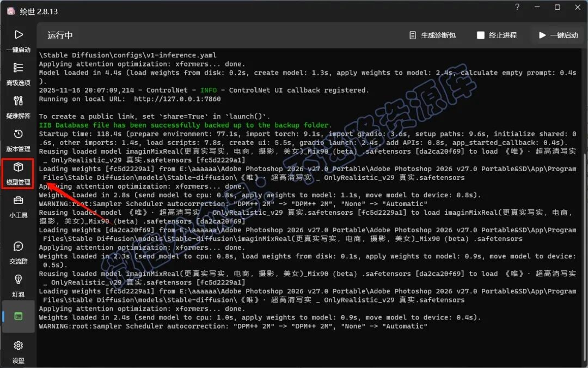
Task: Click the last WARNING Sampler Scheduler autocorrection line
Action: pos(233,327)
